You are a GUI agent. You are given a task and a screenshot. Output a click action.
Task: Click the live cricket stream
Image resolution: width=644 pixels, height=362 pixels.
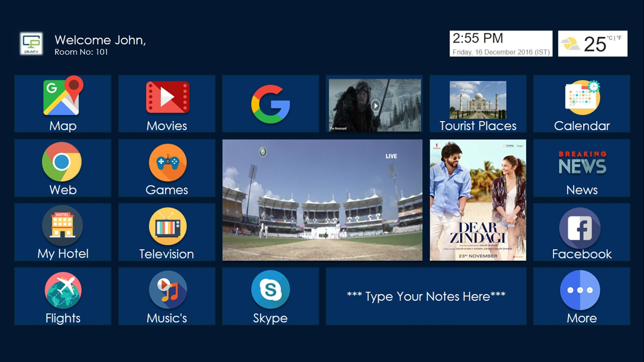(323, 200)
